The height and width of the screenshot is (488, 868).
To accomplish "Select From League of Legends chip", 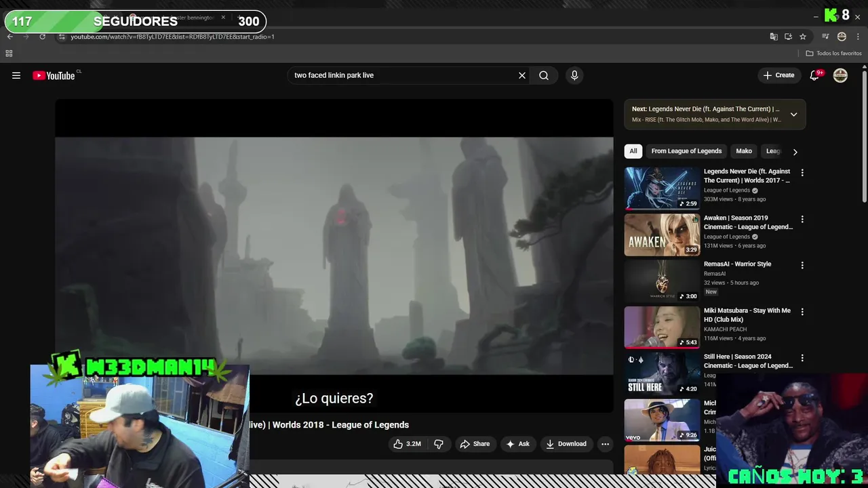I will 686,151.
